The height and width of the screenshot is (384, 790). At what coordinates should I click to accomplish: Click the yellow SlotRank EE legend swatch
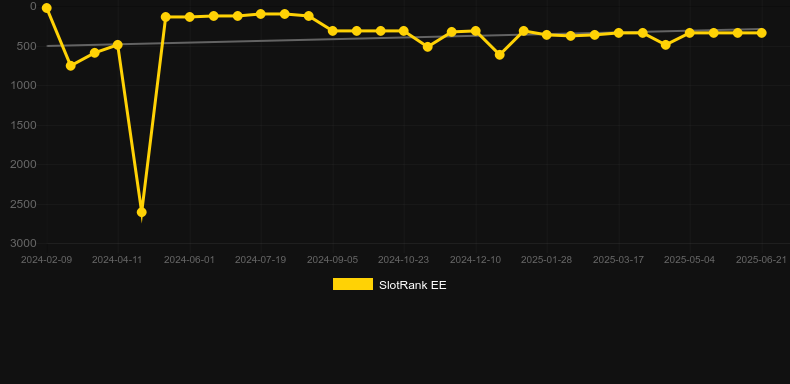tap(353, 284)
